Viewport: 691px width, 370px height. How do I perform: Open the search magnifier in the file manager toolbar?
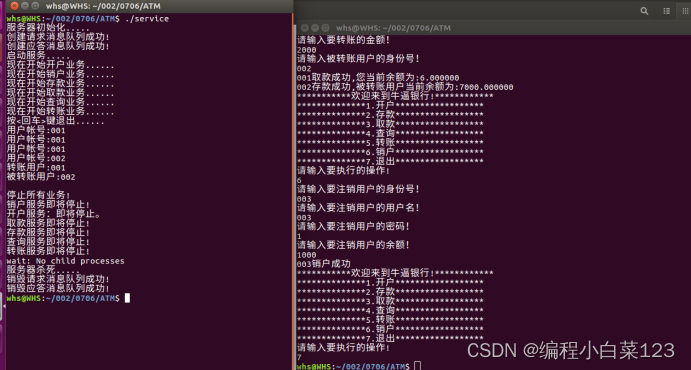[x=644, y=11]
